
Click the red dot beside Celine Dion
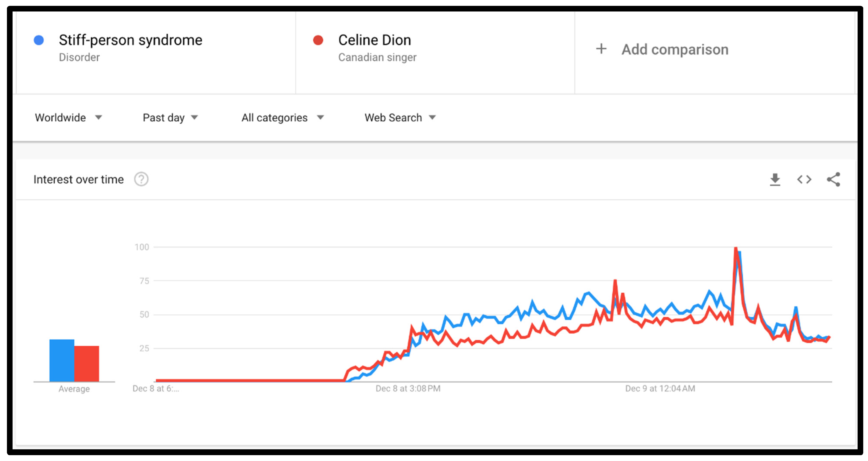click(318, 40)
